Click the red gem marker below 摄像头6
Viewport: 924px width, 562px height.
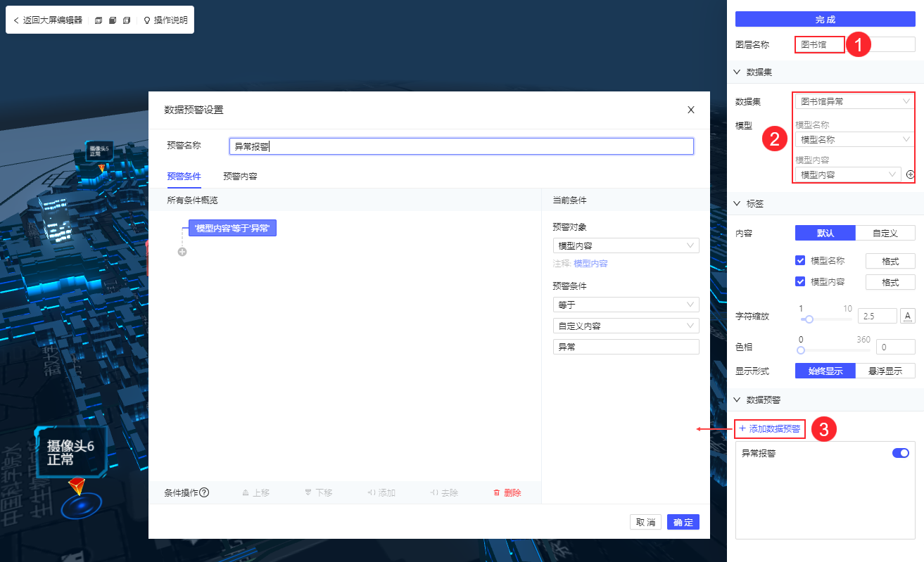75,486
